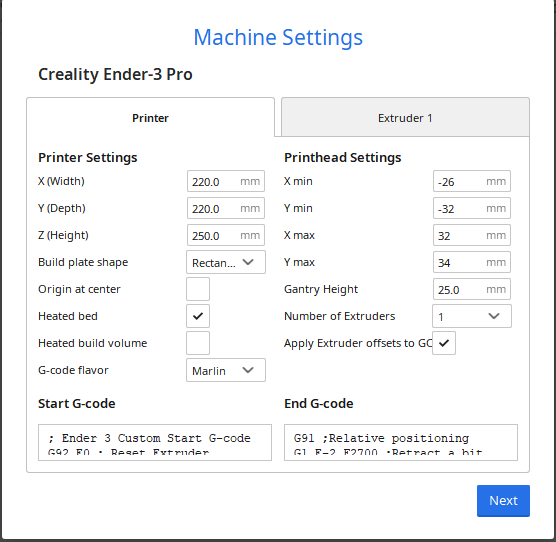Viewport: 556px width, 542px height.
Task: Click the Heated bed label
Action: point(68,316)
